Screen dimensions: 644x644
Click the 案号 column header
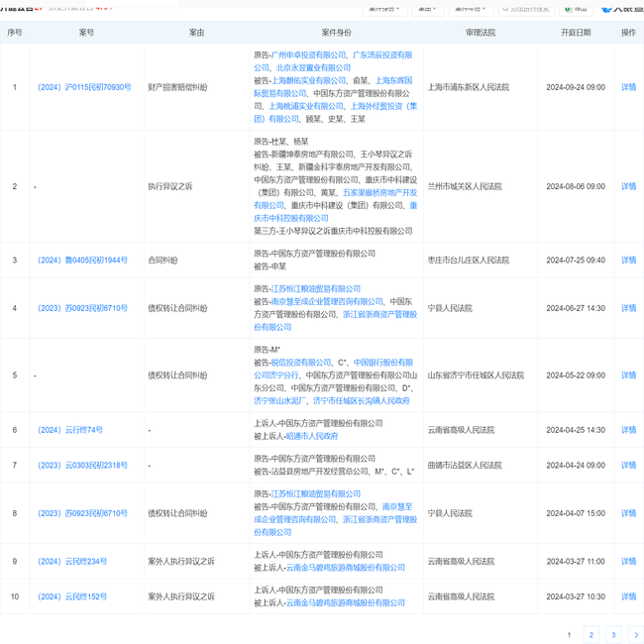click(86, 33)
